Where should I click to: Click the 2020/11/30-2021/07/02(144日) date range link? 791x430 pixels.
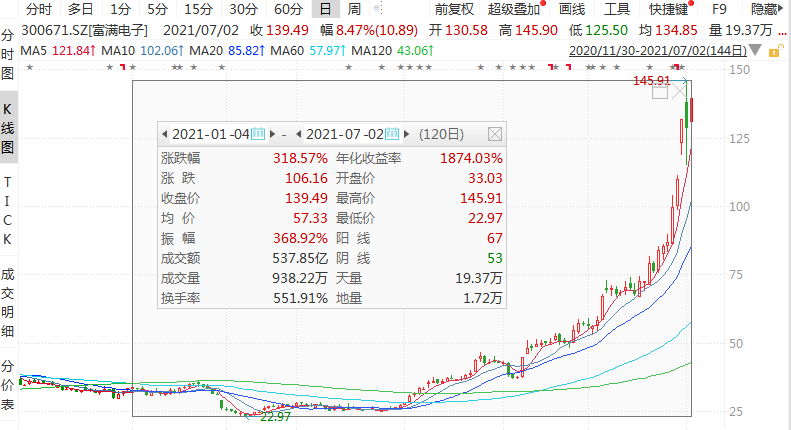coord(658,51)
